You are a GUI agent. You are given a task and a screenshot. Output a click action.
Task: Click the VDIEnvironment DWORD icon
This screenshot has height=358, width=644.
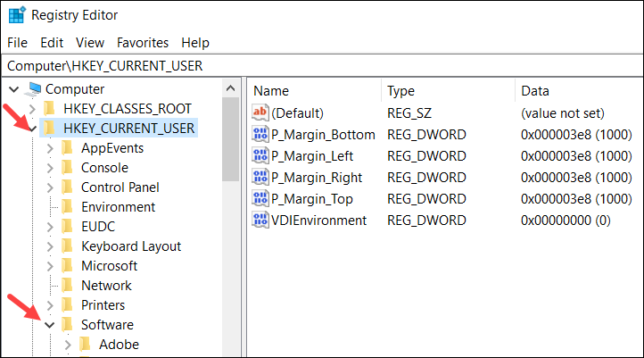click(x=260, y=220)
